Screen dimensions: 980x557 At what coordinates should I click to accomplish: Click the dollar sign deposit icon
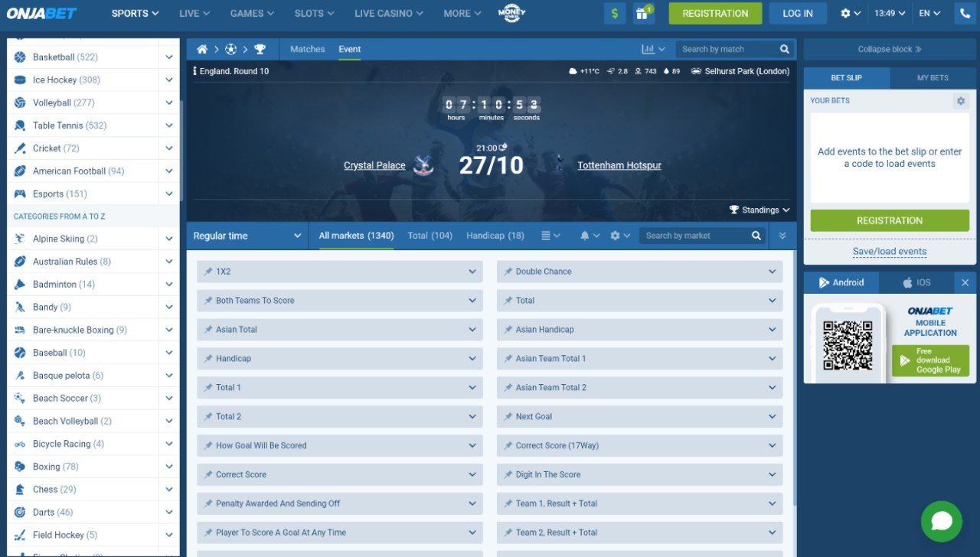pyautogui.click(x=614, y=14)
